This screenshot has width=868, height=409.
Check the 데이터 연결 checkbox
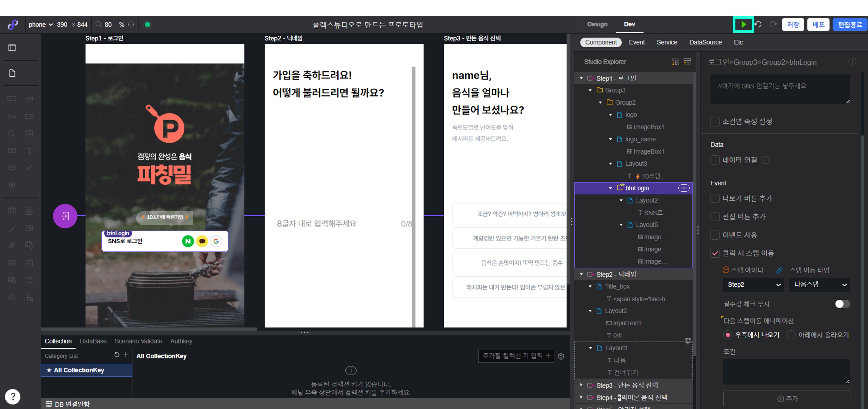point(715,160)
